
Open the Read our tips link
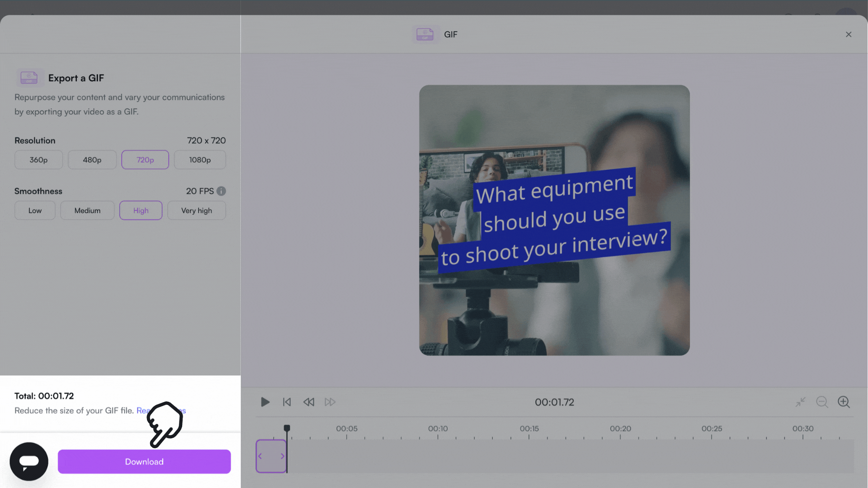click(x=142, y=411)
